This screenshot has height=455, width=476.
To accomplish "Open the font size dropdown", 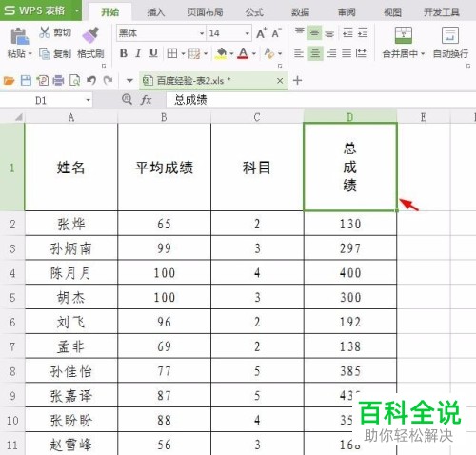I will 248,33.
